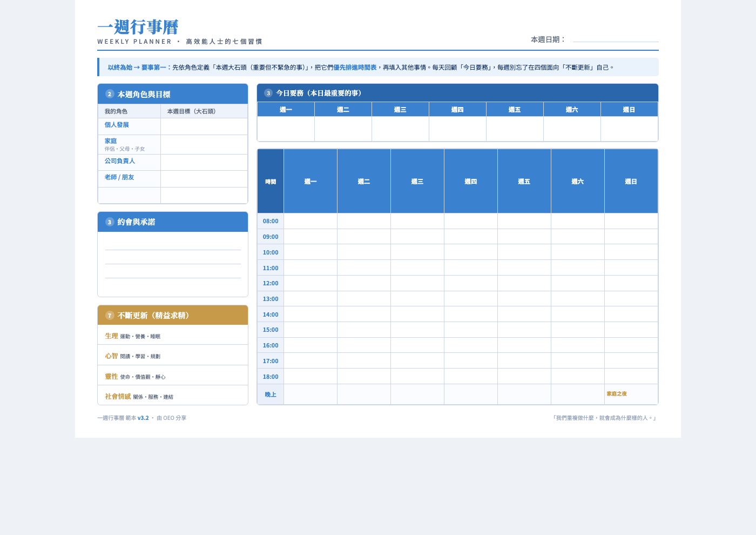Click the 週一 header in the schedule grid
Image resolution: width=756 pixels, height=535 pixels.
coord(310,182)
